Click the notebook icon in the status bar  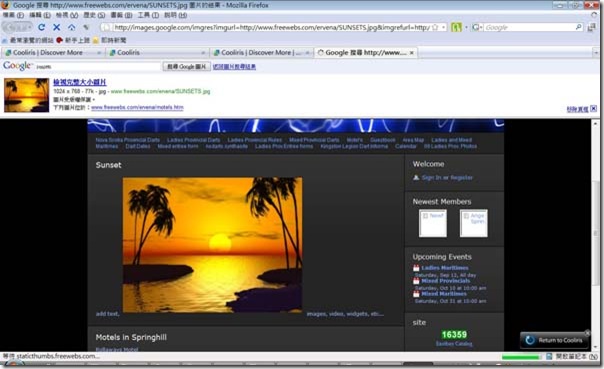[550, 357]
